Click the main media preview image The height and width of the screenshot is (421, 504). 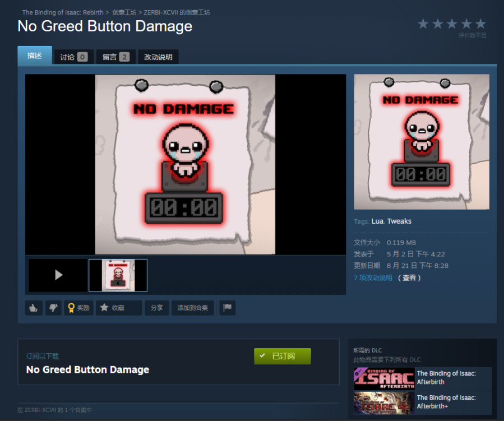point(186,165)
